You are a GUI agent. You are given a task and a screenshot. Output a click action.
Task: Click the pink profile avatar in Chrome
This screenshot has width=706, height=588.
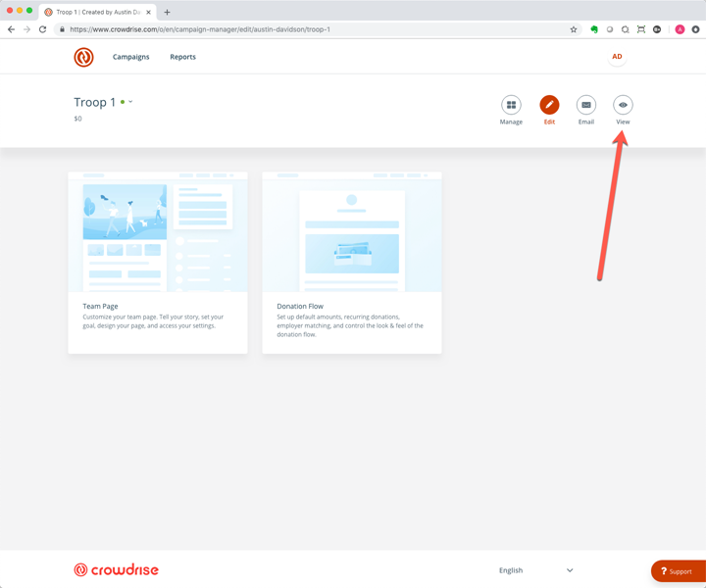pyautogui.click(x=680, y=29)
